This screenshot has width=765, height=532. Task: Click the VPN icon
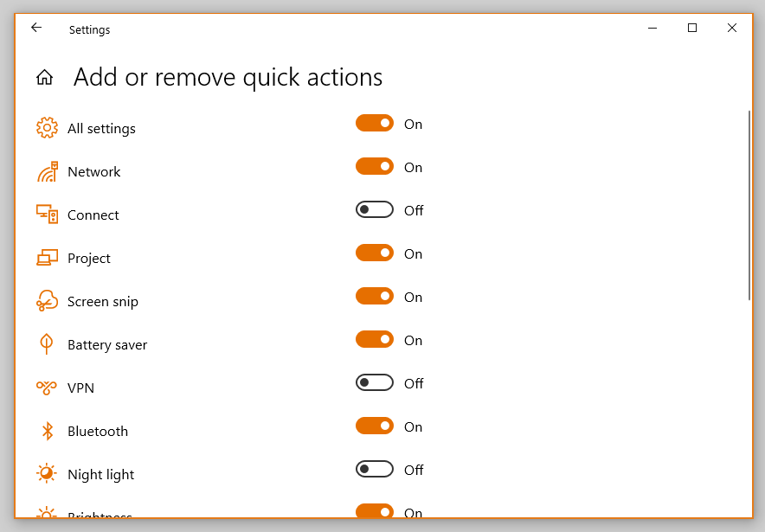pyautogui.click(x=47, y=388)
